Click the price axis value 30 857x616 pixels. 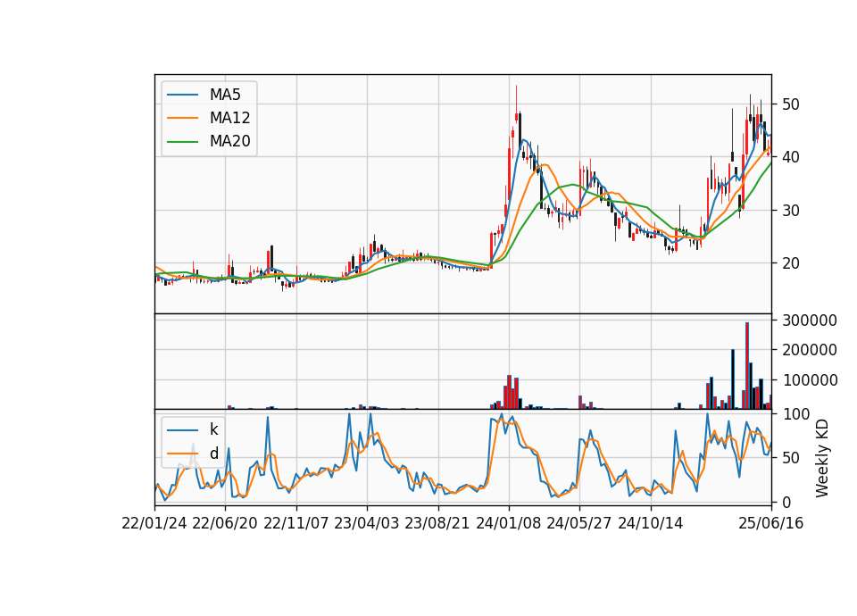click(790, 211)
